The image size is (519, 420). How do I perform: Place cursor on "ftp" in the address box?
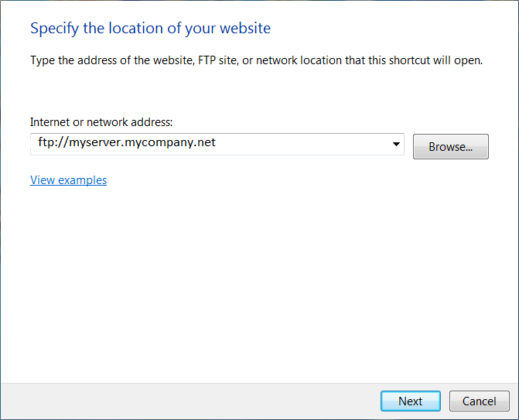point(47,143)
